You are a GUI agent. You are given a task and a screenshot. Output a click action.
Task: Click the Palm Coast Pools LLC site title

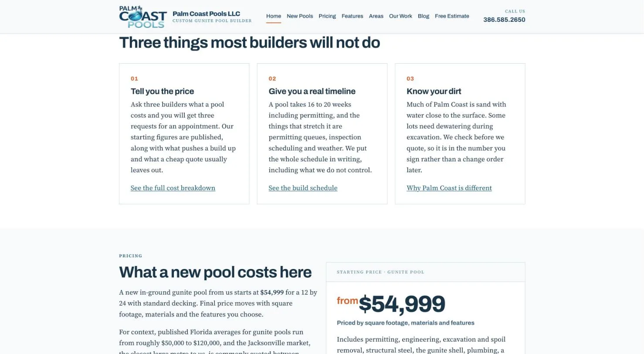point(206,14)
